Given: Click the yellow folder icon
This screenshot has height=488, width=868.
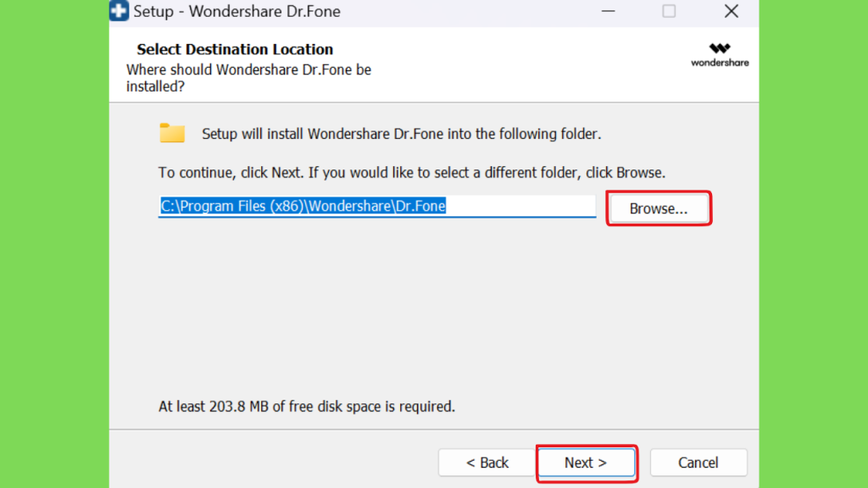Looking at the screenshot, I should [x=172, y=133].
